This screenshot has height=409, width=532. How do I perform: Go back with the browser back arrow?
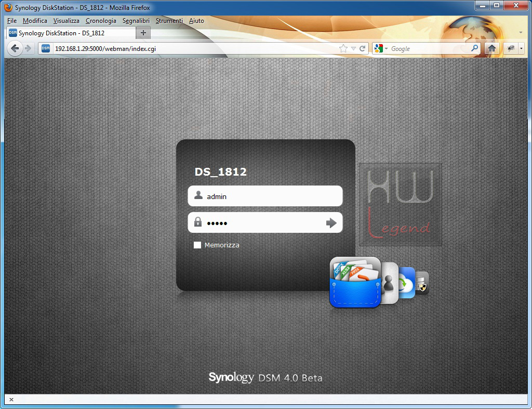(15, 48)
